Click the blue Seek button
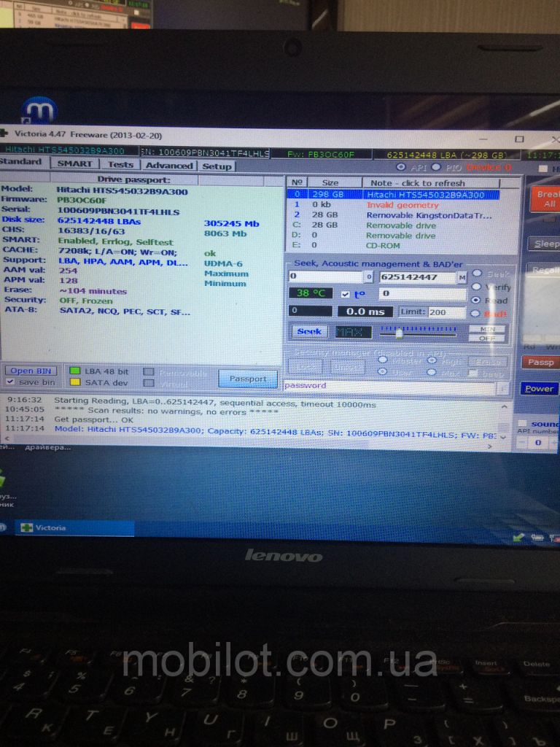 point(309,331)
